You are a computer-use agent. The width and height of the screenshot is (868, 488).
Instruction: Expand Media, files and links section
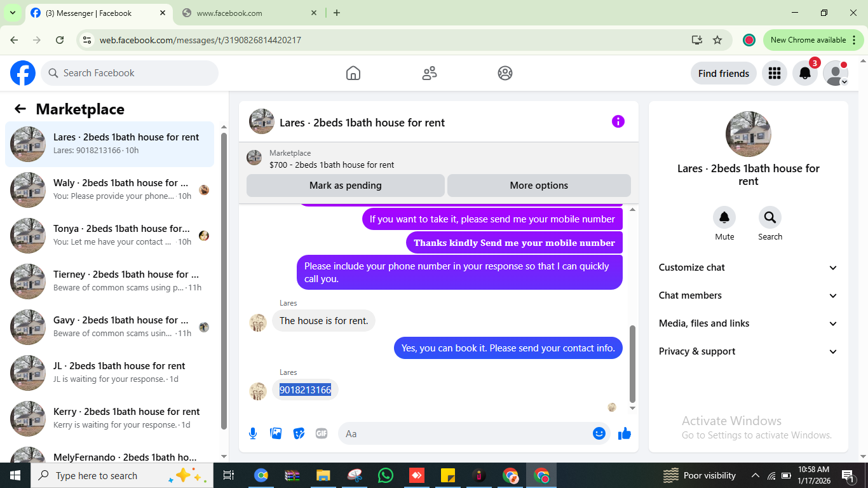pos(749,323)
